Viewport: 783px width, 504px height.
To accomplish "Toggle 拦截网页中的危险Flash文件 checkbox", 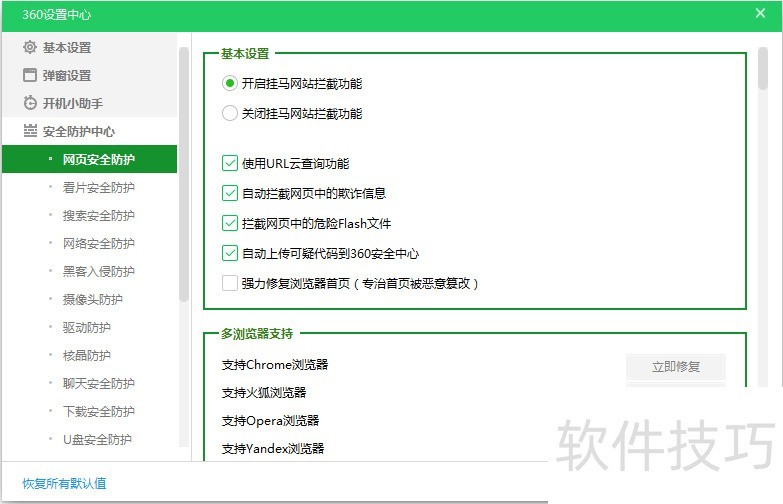I will (x=230, y=223).
